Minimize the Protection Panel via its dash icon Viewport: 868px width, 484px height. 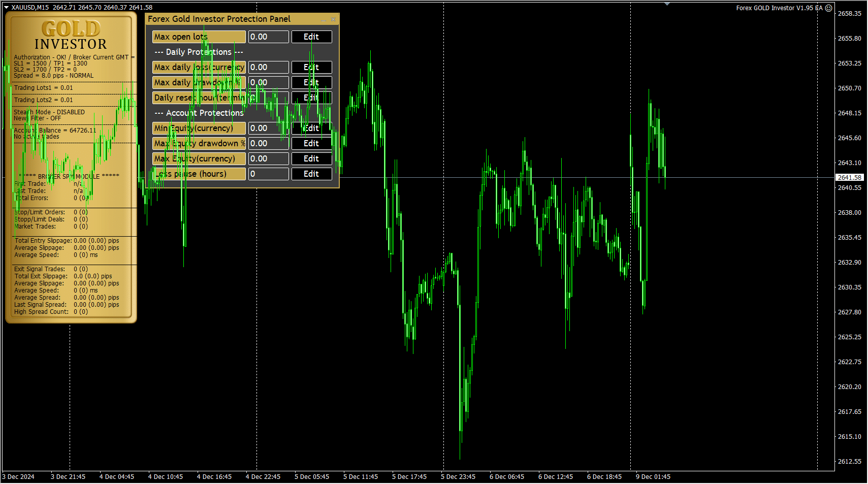click(x=324, y=19)
